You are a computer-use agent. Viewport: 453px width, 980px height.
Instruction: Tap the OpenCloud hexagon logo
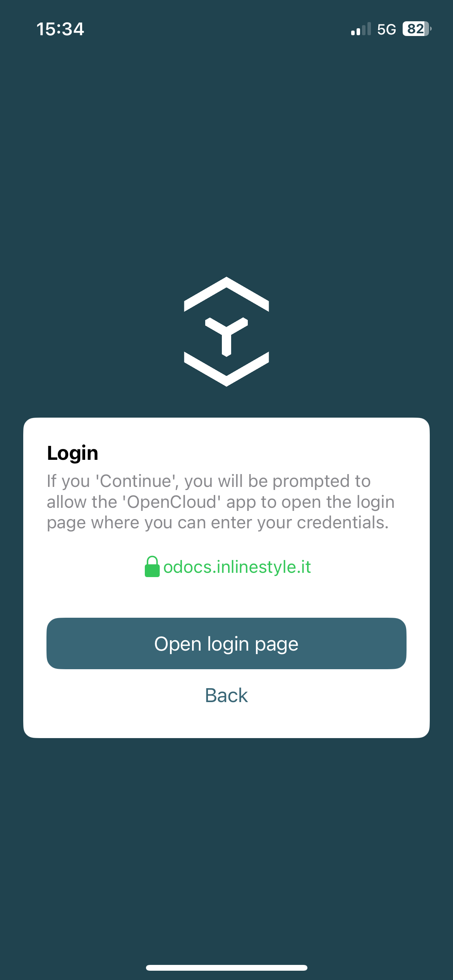pyautogui.click(x=226, y=332)
